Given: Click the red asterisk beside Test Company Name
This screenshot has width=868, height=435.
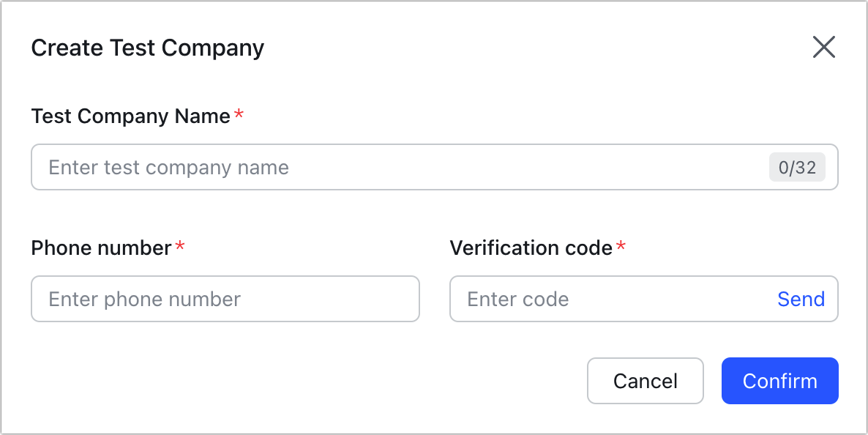Looking at the screenshot, I should (x=238, y=116).
